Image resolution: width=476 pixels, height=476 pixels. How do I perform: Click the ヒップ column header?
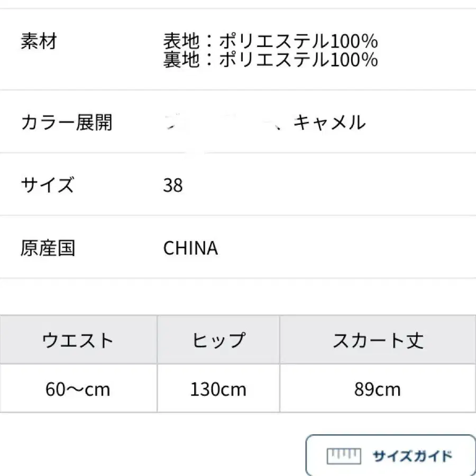point(218,340)
